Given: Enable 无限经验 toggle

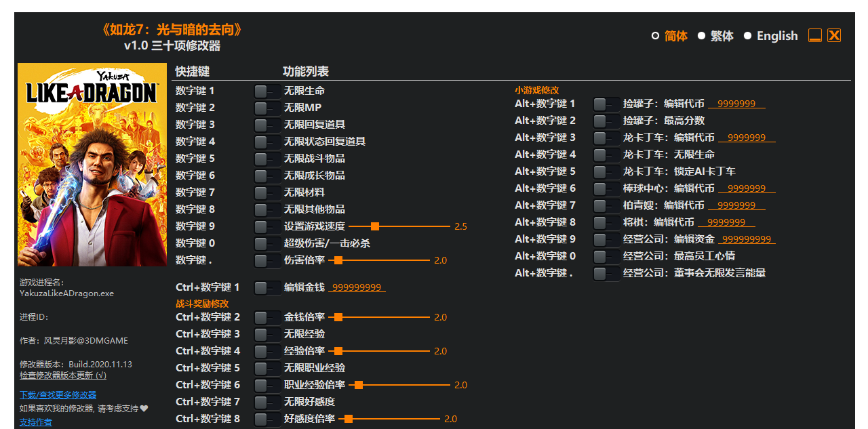Looking at the screenshot, I should click(x=267, y=334).
